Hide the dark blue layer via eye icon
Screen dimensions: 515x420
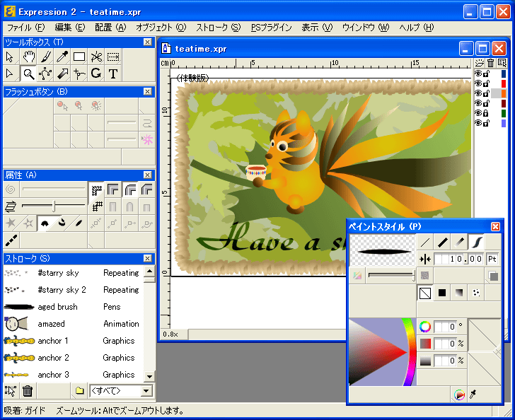pos(478,74)
